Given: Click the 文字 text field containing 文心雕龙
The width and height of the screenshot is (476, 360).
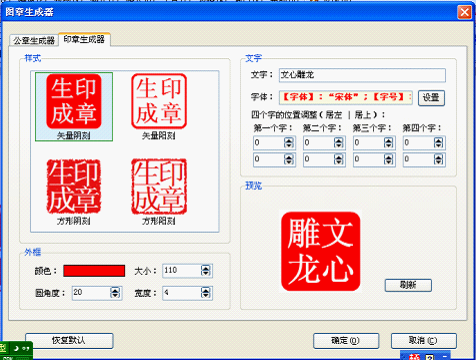Looking at the screenshot, I should (x=362, y=75).
